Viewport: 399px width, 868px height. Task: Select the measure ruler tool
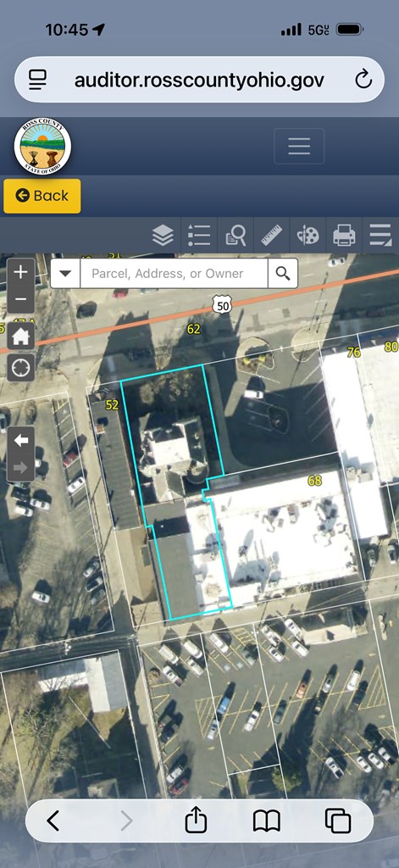[272, 236]
